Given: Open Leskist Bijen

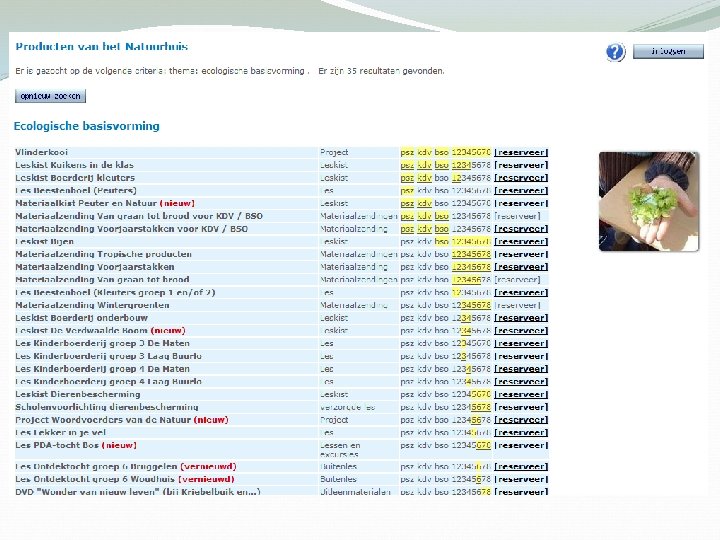Looking at the screenshot, I should (45, 242).
